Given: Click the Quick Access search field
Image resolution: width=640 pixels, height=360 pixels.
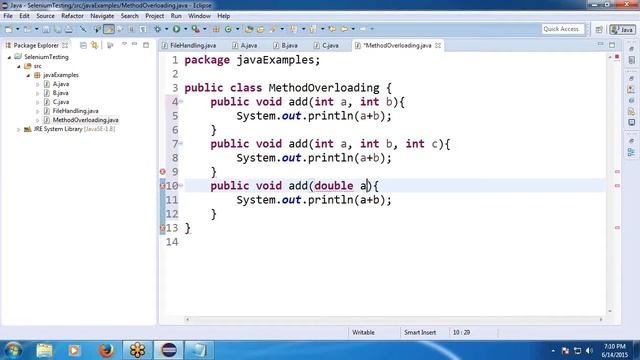Looking at the screenshot, I should pyautogui.click(x=563, y=29).
